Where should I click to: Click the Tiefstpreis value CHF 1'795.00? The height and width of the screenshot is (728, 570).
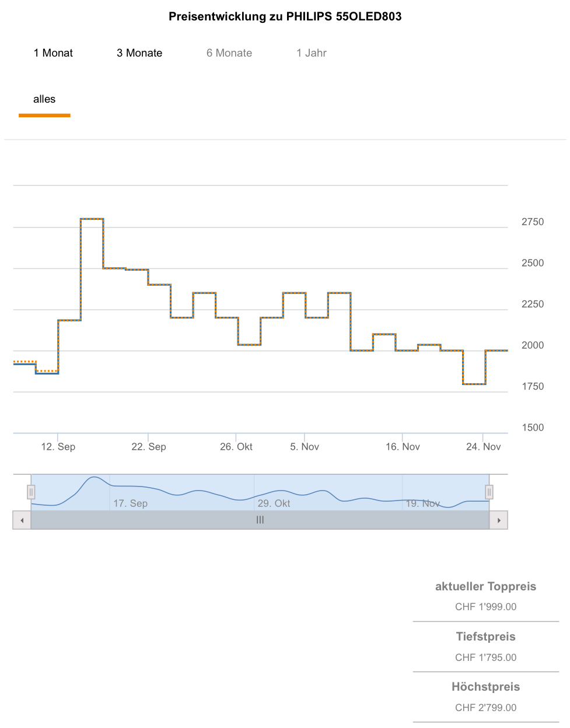(x=486, y=657)
